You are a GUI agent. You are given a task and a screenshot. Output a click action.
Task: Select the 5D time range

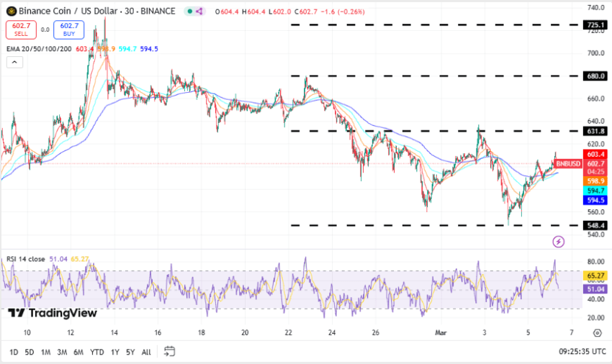(x=30, y=352)
